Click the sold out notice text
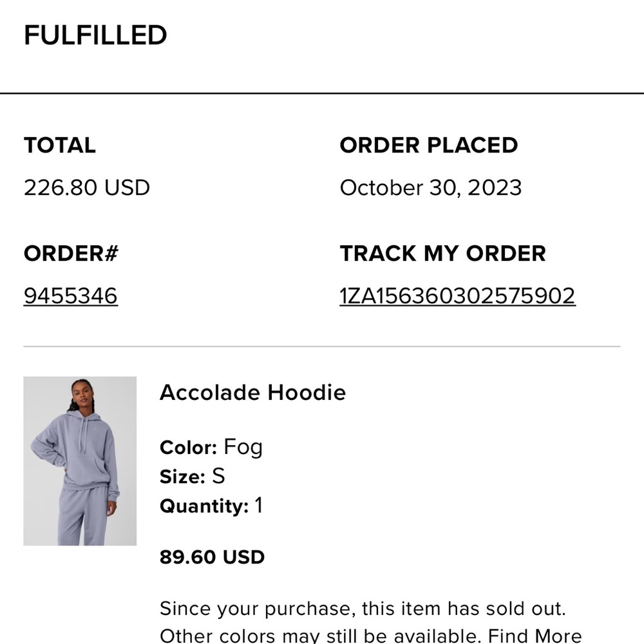Screen dimensions: 644x644 click(x=364, y=608)
